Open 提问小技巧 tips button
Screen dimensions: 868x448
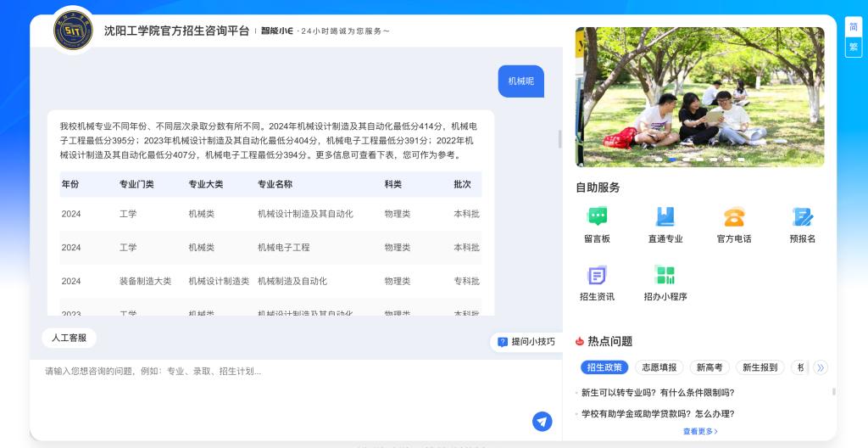pyautogui.click(x=526, y=342)
